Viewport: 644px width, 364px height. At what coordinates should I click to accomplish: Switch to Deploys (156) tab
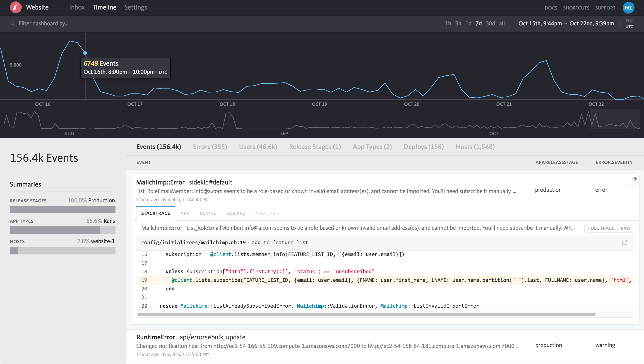[424, 147]
